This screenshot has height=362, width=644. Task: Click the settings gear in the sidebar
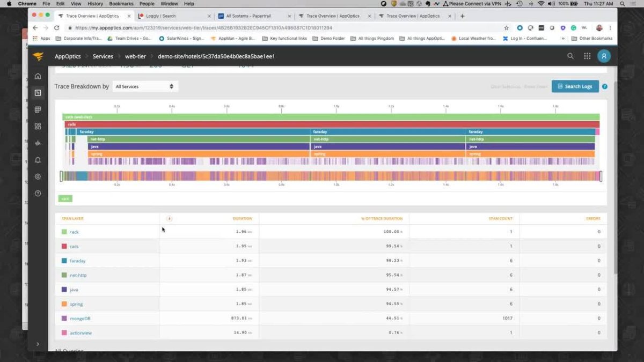38,176
